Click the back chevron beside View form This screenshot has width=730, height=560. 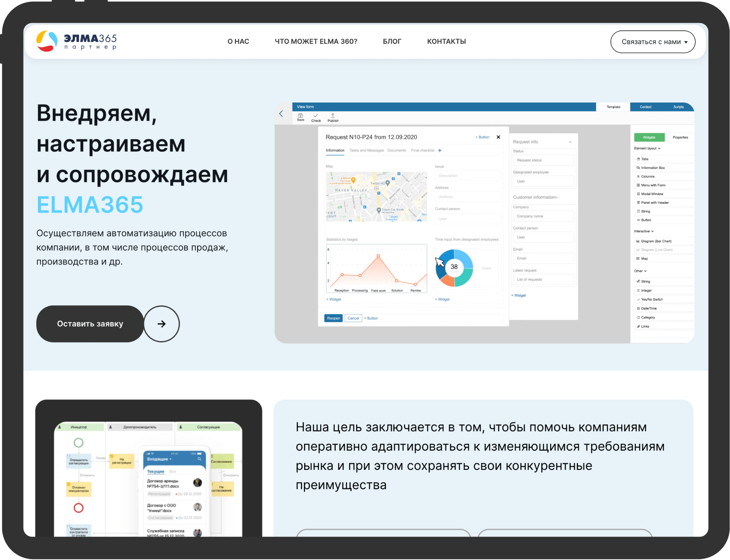click(281, 114)
